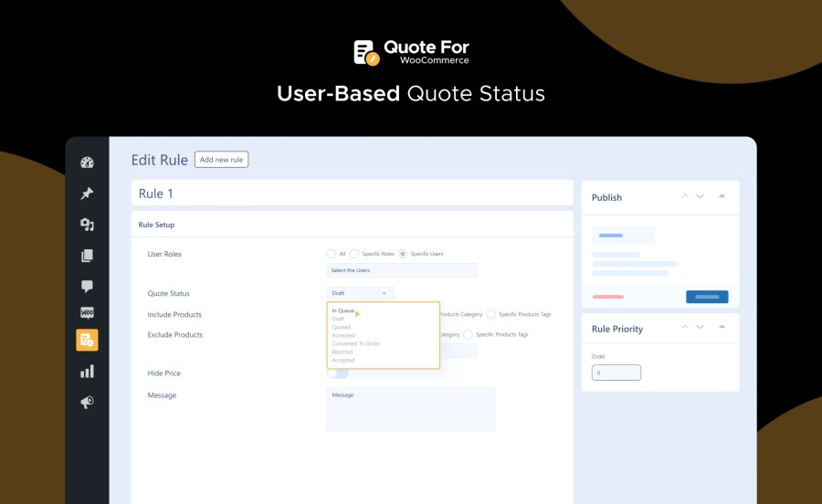Screen dimensions: 822x504
Task: Choose In Queue from status list
Action: [x=343, y=311]
